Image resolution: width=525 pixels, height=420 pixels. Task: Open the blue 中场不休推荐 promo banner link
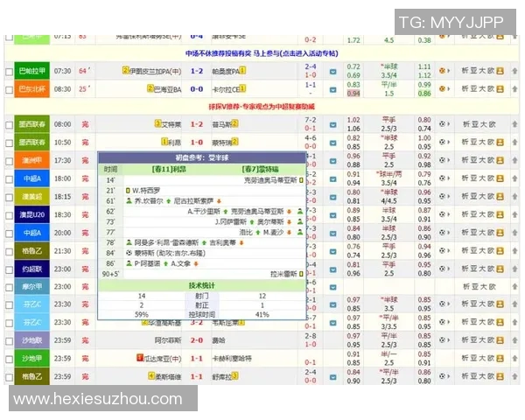tap(262, 53)
